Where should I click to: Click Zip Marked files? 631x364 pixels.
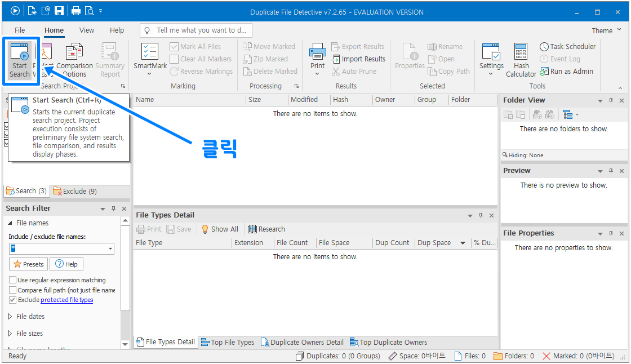click(x=265, y=59)
